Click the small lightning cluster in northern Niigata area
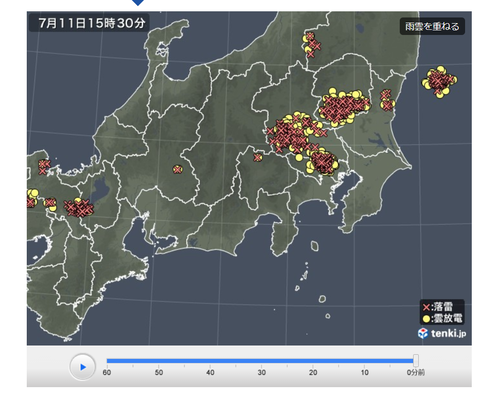This screenshot has height=400, width=480. 311,45
